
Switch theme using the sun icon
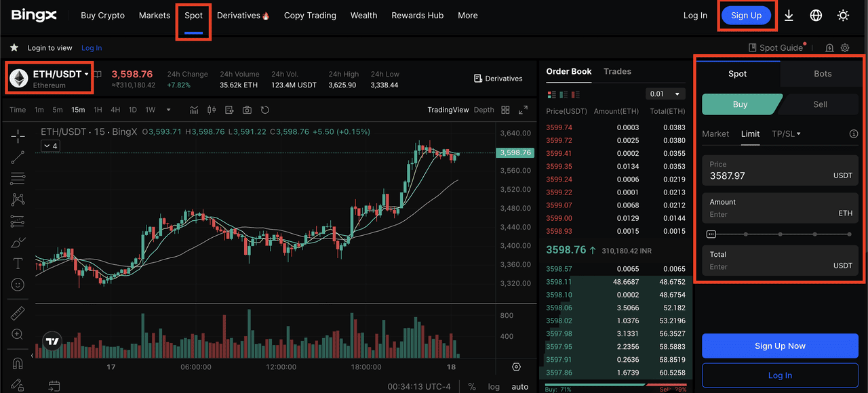point(843,16)
